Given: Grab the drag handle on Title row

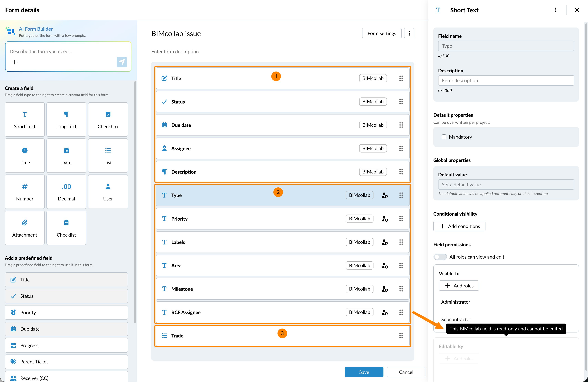Looking at the screenshot, I should click(x=401, y=78).
